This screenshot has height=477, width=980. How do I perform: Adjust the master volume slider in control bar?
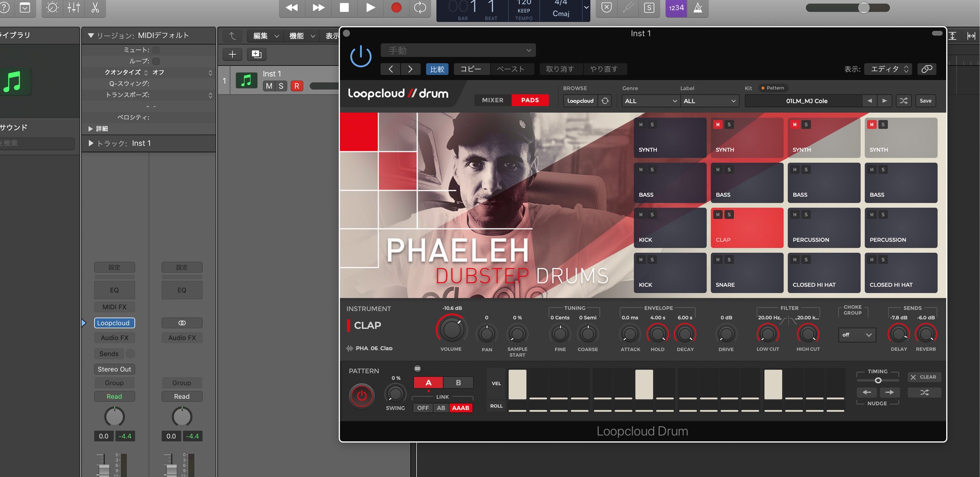tap(864, 7)
